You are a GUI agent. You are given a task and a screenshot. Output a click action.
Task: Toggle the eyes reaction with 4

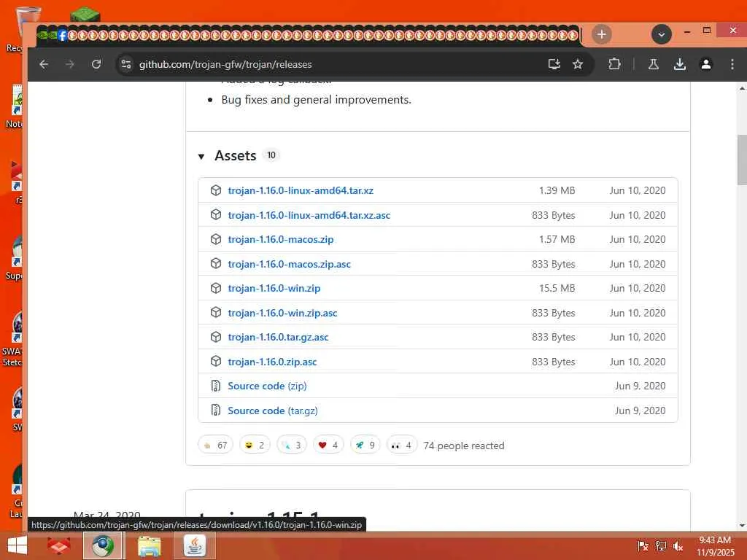point(402,445)
